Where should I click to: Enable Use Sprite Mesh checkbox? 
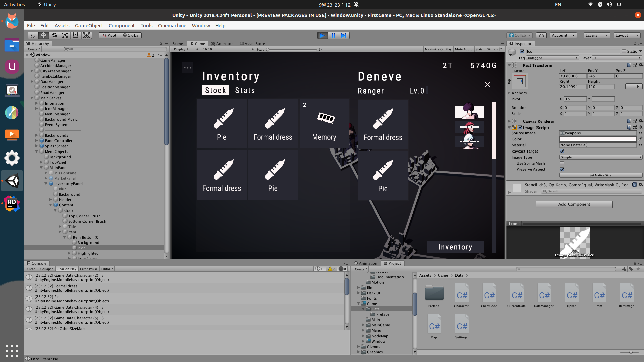tap(562, 163)
